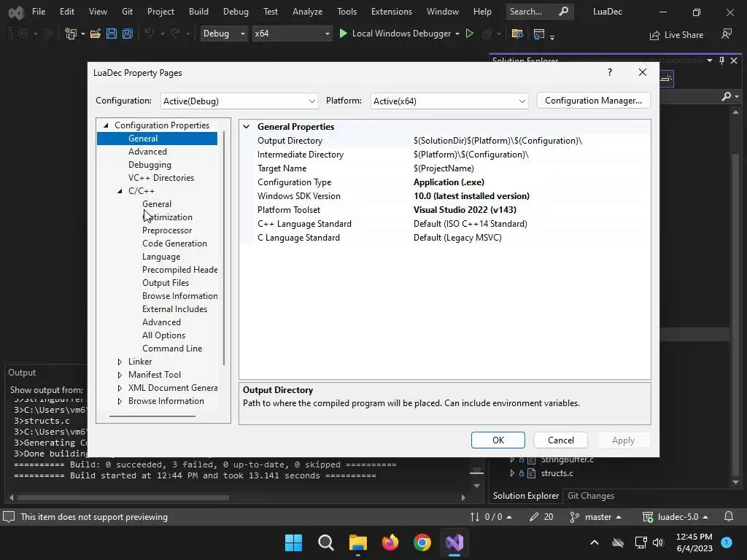This screenshot has height=560, width=747.
Task: Click the master git branch indicator
Action: (595, 517)
